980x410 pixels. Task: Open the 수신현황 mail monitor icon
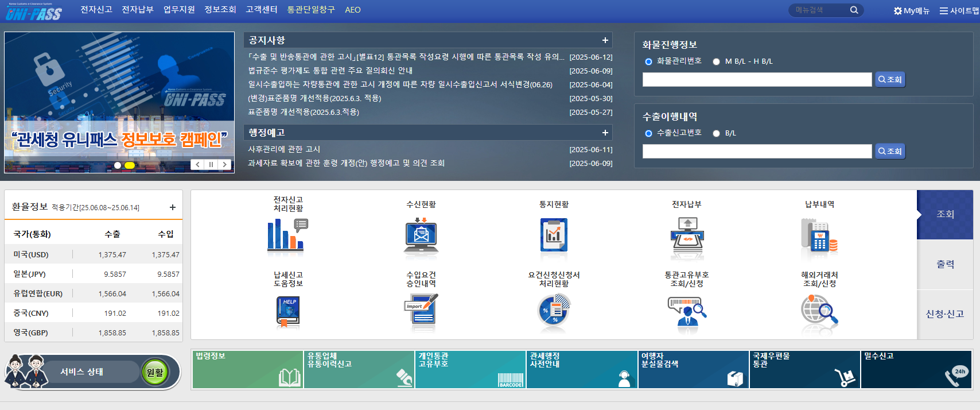(421, 237)
